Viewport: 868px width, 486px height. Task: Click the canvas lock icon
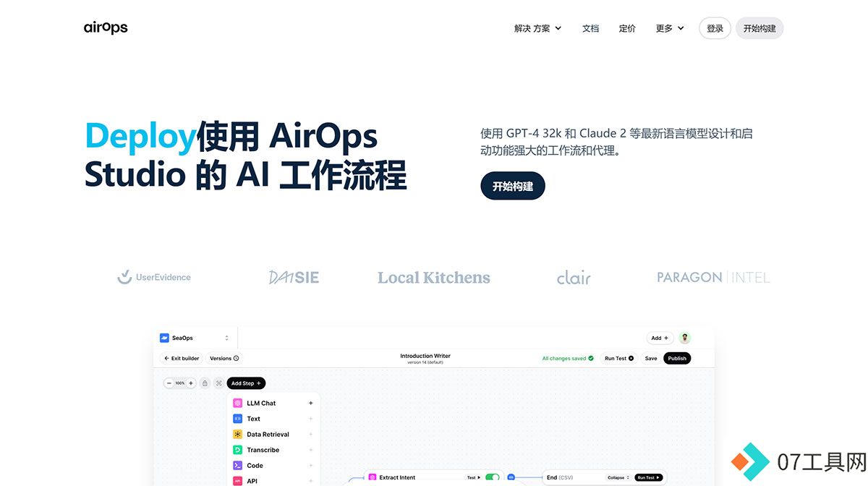point(205,383)
